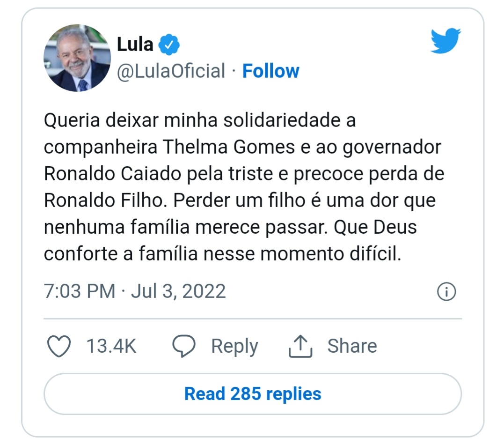Open the @LulaOficial handle link
504x445 pixels.
[x=171, y=71]
